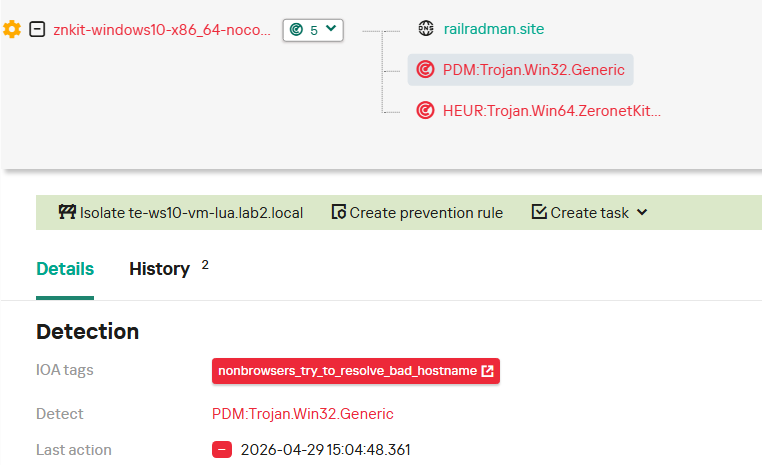
Task: Open the railradman.site DNS node
Action: click(x=494, y=29)
